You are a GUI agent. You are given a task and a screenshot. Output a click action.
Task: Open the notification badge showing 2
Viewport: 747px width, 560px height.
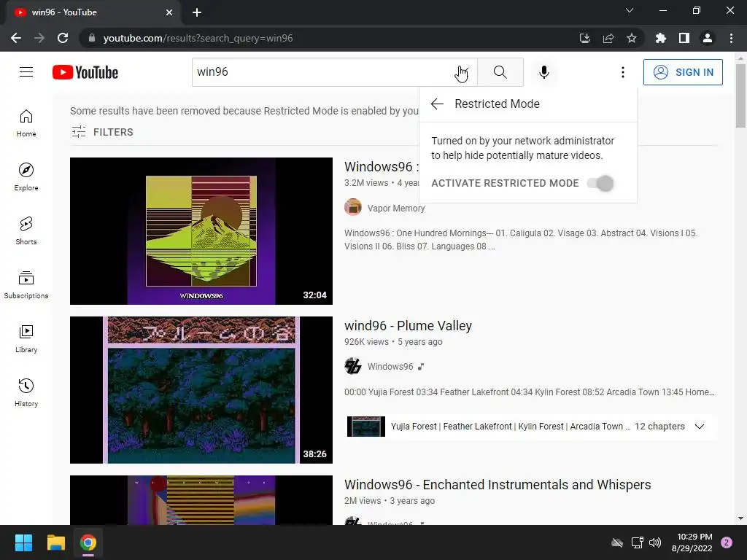click(727, 542)
